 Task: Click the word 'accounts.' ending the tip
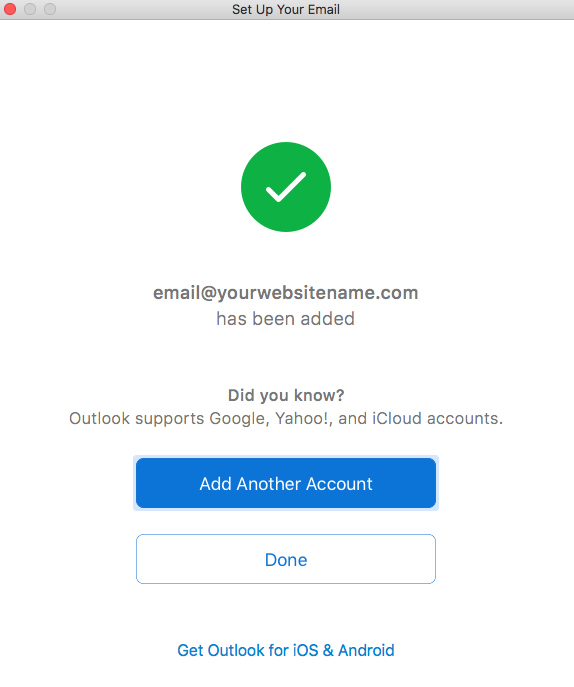click(x=465, y=418)
